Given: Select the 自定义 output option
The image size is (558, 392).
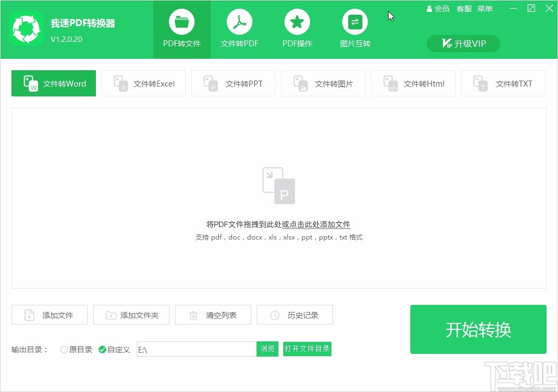Looking at the screenshot, I should click(102, 350).
